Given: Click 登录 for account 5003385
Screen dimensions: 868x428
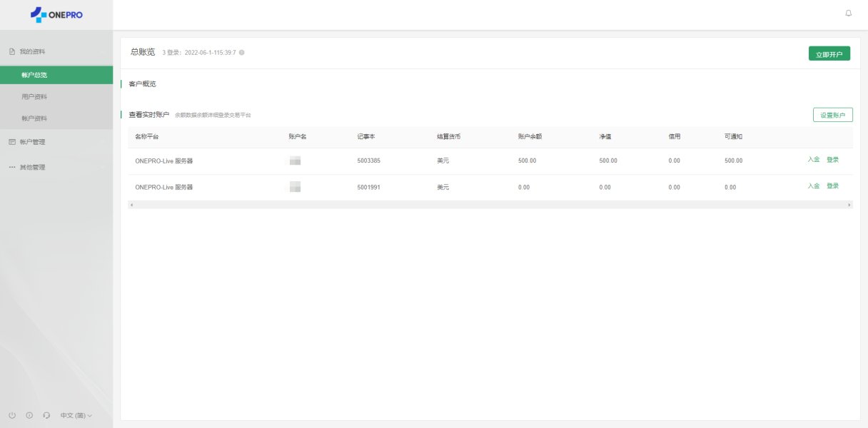Looking at the screenshot, I should click(x=832, y=160).
